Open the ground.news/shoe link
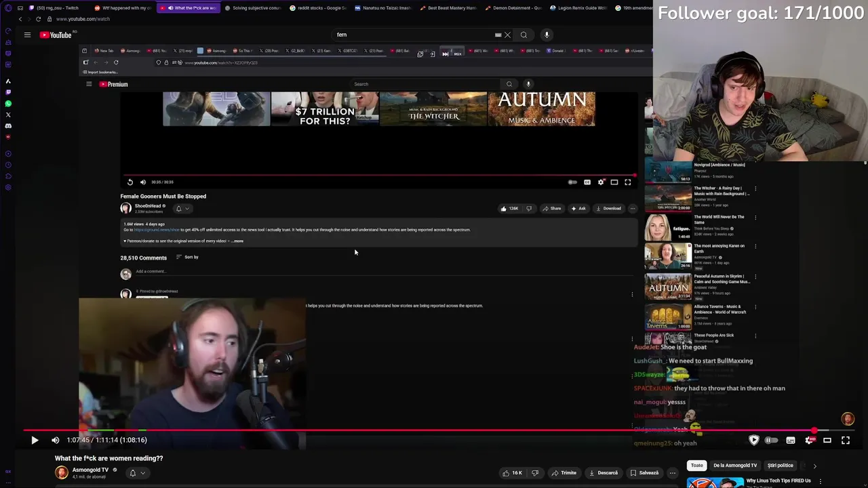Screen dimensions: 868x488 click(157, 230)
